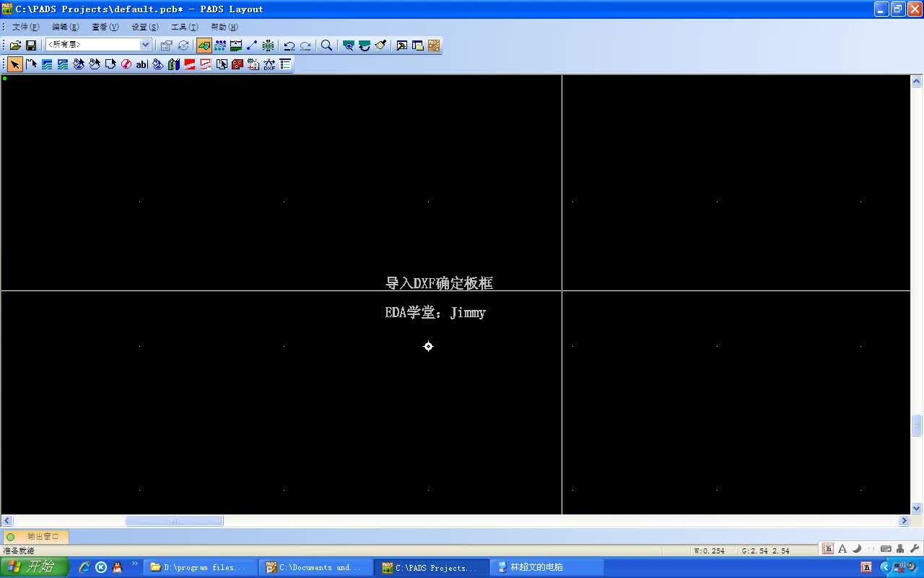Click the Flood drafting icon
Viewport: 924px width, 578px height.
pos(158,64)
